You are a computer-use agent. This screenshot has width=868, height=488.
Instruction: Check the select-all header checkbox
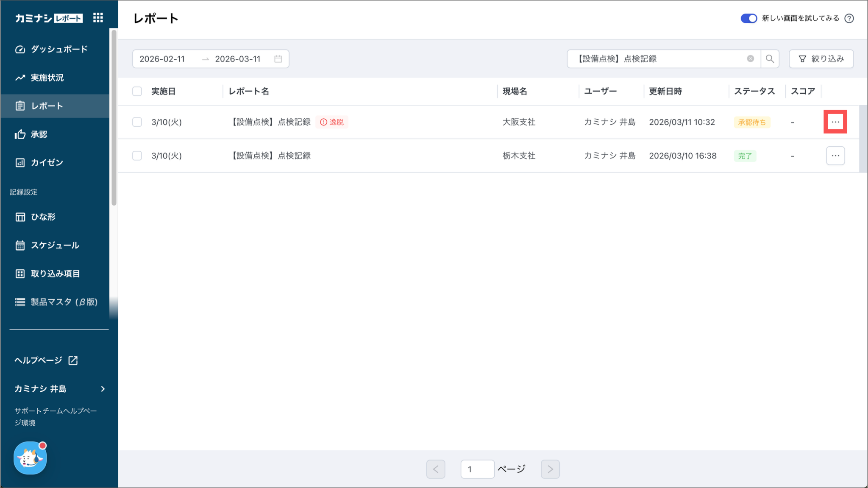(x=137, y=91)
